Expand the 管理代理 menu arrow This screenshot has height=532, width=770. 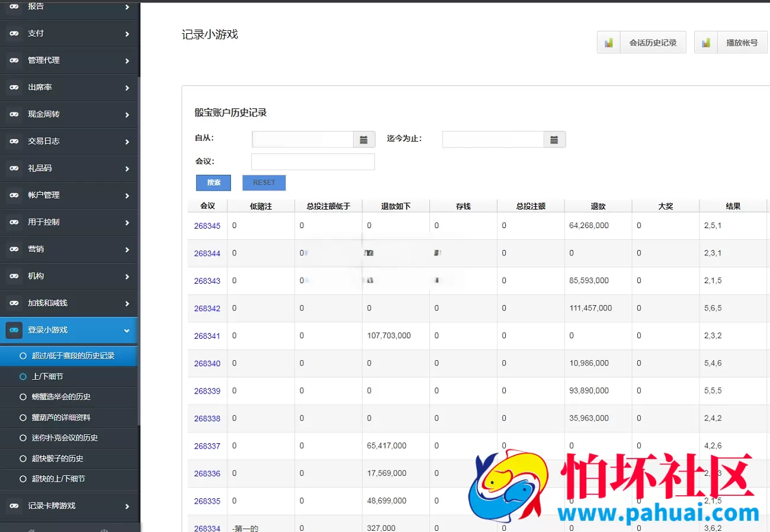pos(127,61)
